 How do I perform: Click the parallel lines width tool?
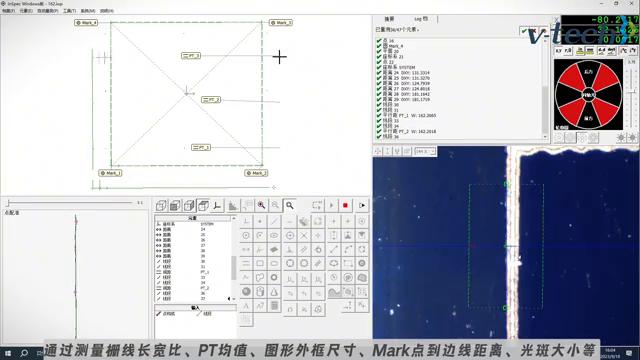click(x=246, y=263)
